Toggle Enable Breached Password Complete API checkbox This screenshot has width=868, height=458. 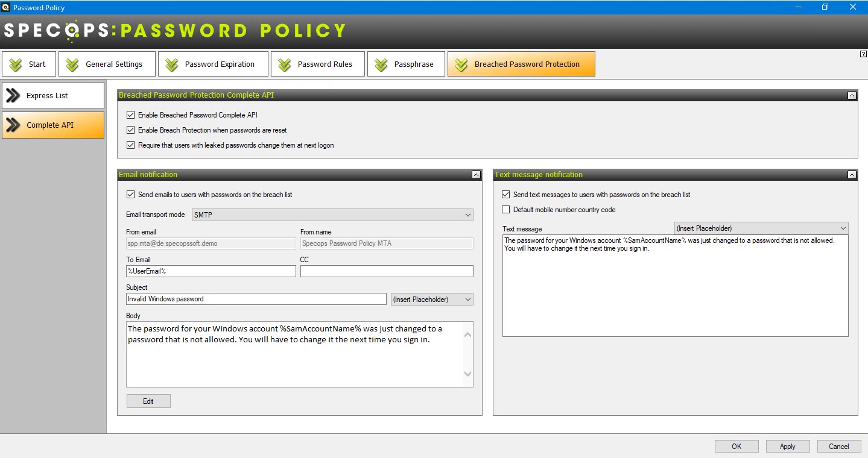pos(130,114)
